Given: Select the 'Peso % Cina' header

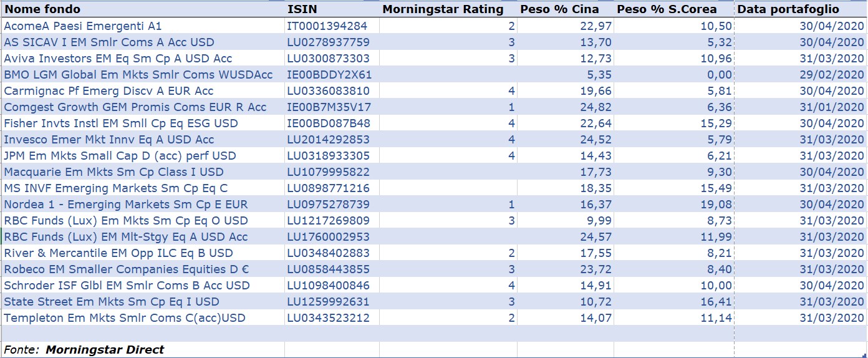Looking at the screenshot, I should coord(559,9).
